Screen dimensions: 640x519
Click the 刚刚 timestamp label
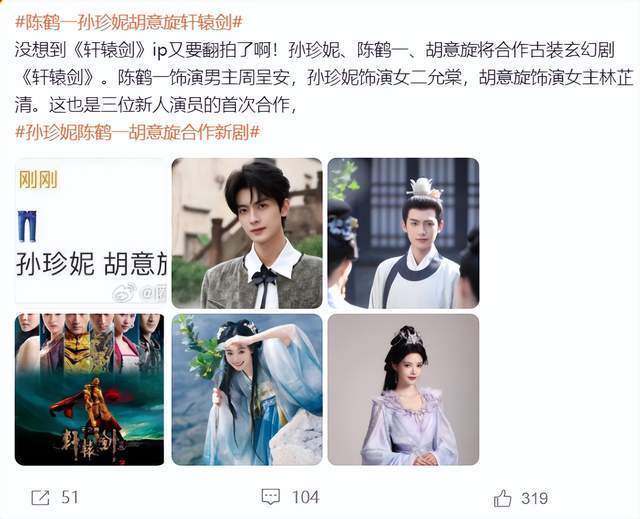(38, 180)
